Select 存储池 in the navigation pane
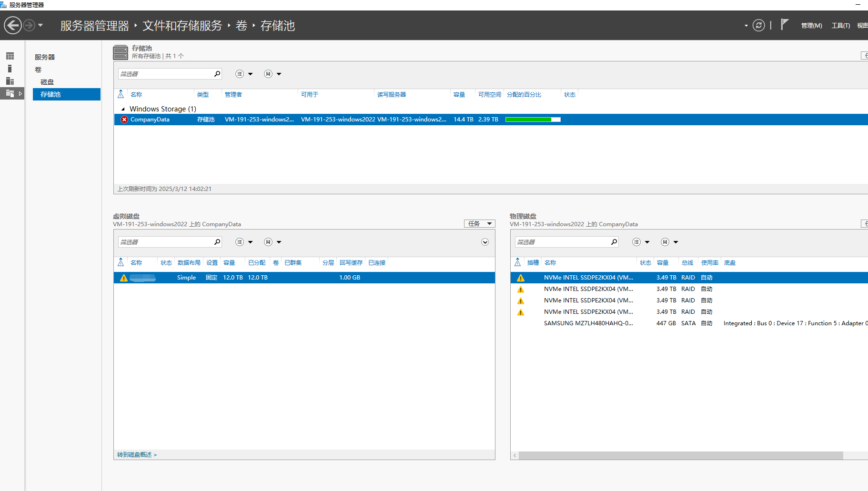 (x=67, y=94)
